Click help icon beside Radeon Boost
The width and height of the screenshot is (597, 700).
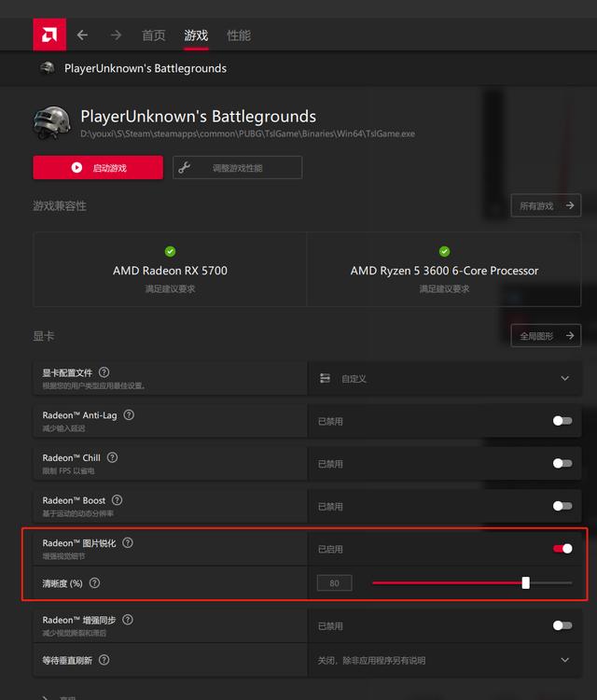(118, 500)
